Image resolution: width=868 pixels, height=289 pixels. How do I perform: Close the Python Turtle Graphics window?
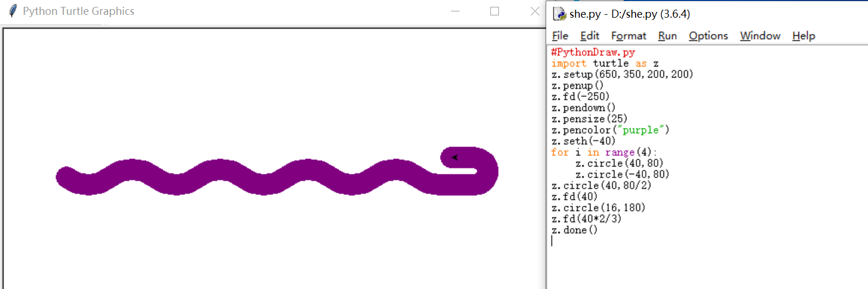point(535,11)
